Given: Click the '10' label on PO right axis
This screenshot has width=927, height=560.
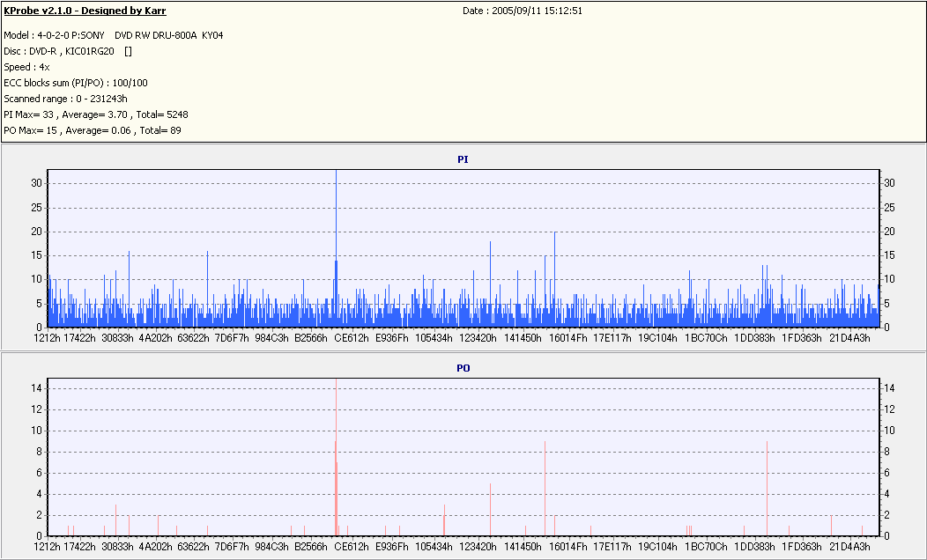Looking at the screenshot, I should coord(889,431).
